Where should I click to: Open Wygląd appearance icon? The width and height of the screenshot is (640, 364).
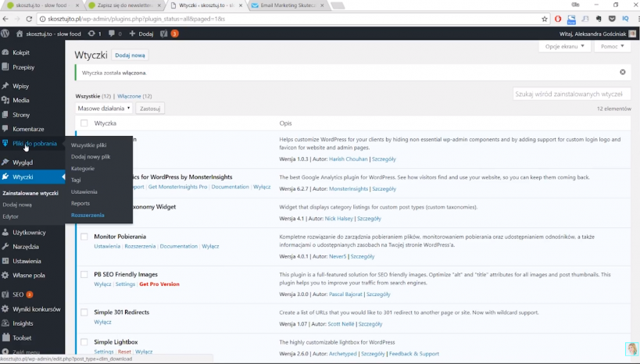(x=5, y=162)
